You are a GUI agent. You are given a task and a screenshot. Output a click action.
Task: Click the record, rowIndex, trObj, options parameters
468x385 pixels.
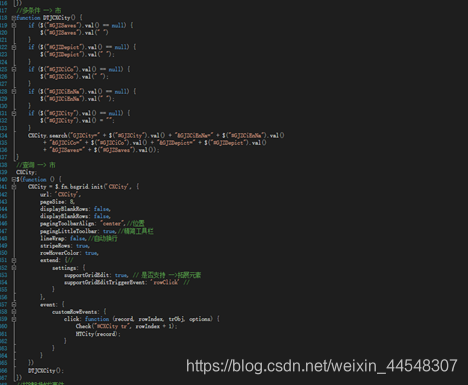[163, 319]
